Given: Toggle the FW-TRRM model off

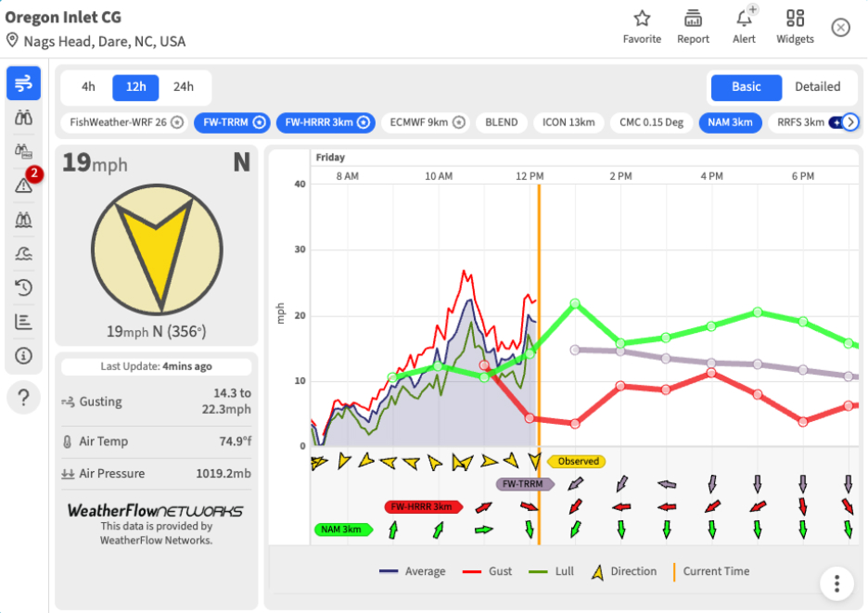Looking at the screenshot, I should [232, 122].
